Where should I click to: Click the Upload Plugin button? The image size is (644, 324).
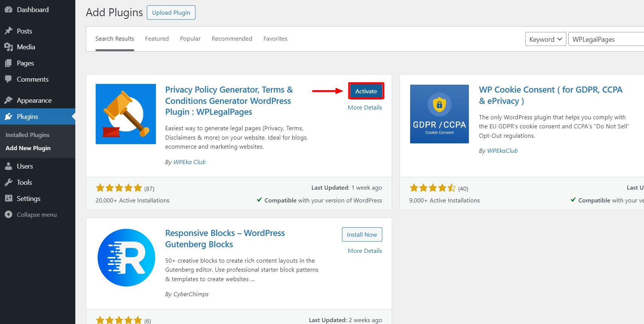pos(171,12)
